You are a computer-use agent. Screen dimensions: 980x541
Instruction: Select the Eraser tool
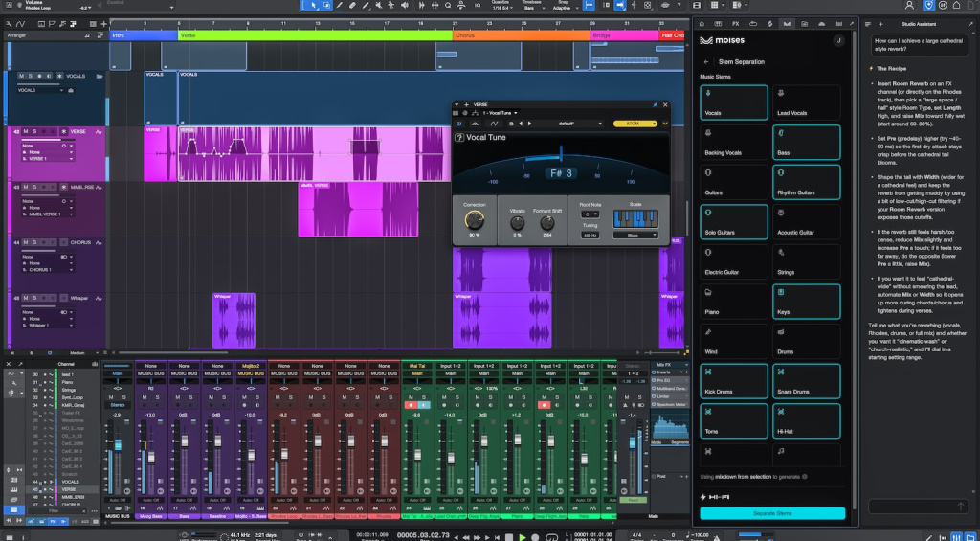point(352,6)
